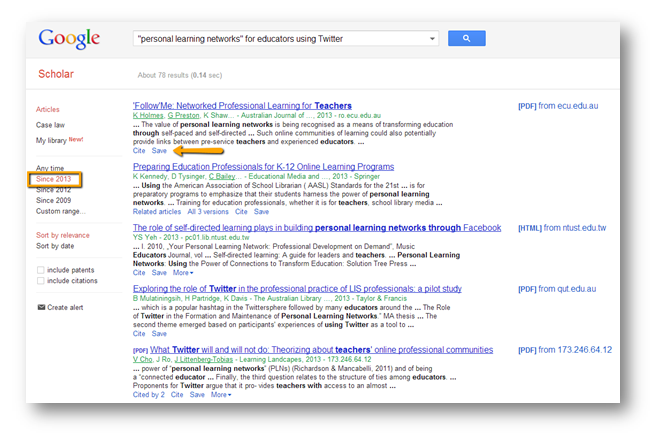Image resolution: width=652 pixels, height=436 pixels.
Task: Sort results by date
Action: click(56, 246)
